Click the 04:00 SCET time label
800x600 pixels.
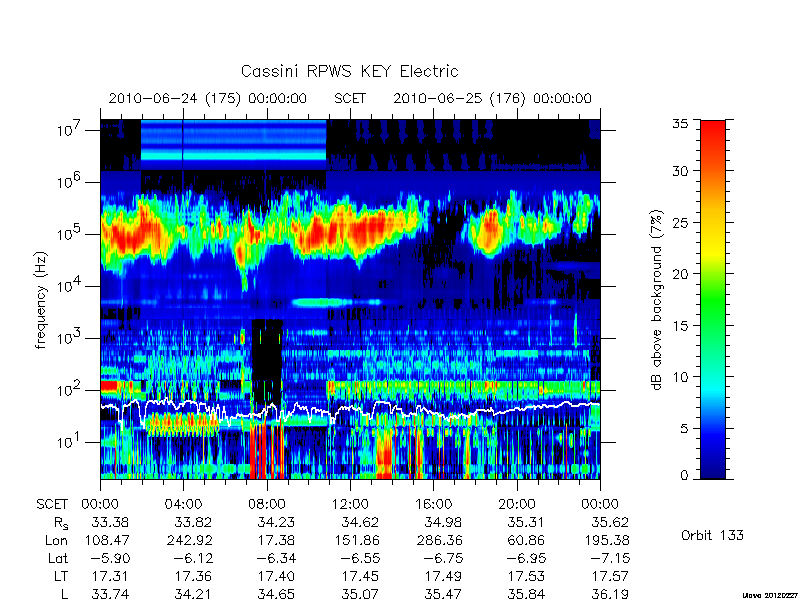pyautogui.click(x=183, y=504)
